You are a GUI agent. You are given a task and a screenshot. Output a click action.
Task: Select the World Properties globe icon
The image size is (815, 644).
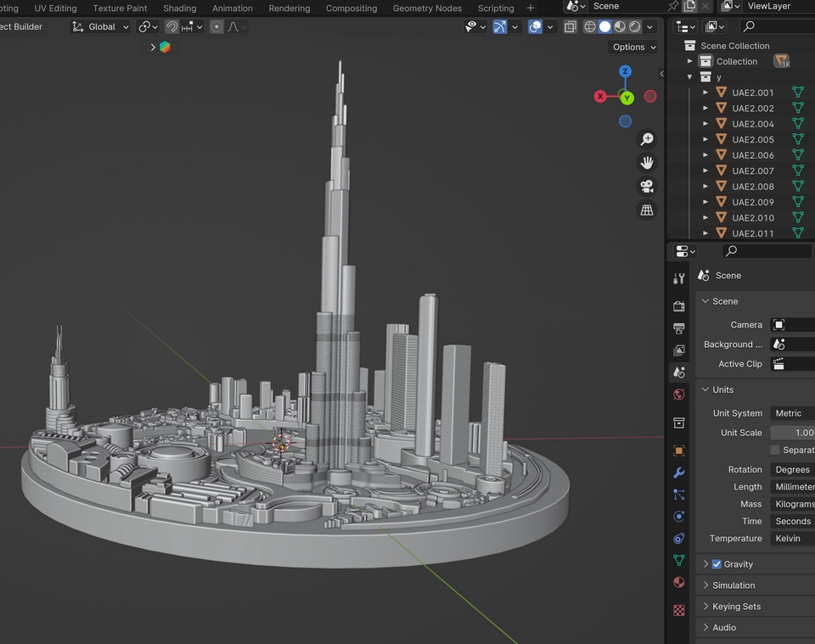(x=678, y=395)
